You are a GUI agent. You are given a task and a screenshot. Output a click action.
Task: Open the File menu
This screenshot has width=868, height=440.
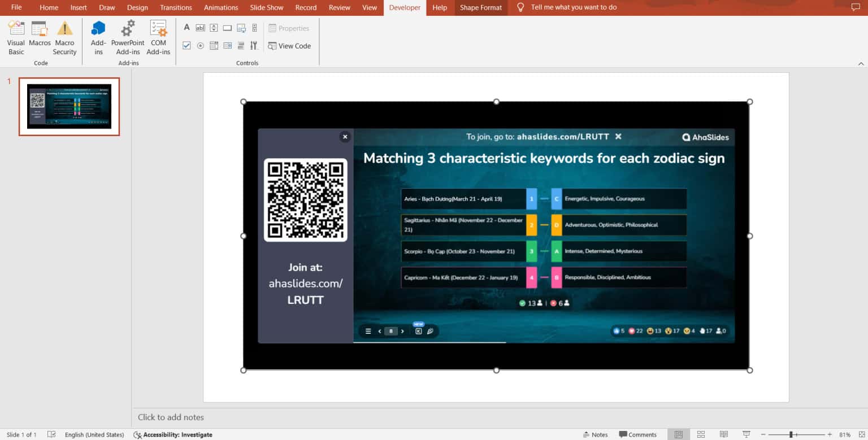[16, 7]
